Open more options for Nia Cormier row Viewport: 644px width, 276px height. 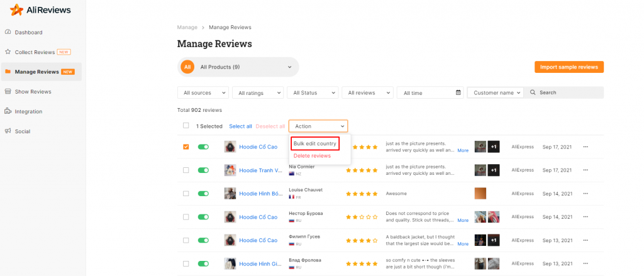tap(586, 170)
